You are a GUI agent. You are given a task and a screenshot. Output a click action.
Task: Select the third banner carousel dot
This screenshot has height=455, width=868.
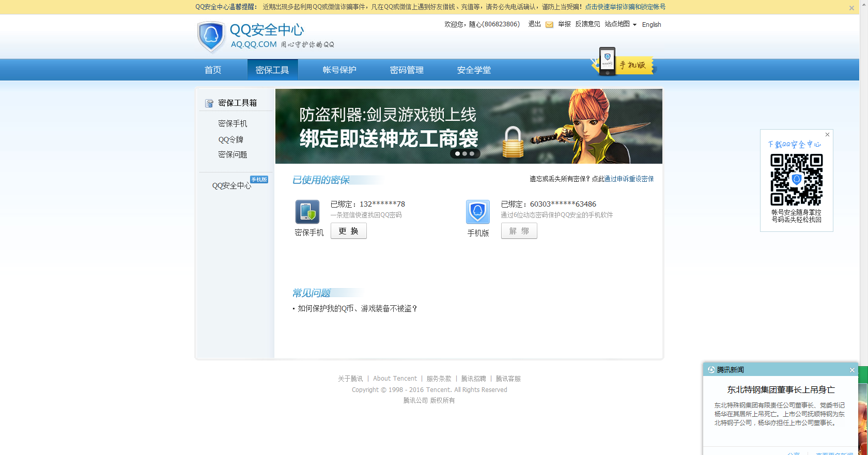pos(472,153)
